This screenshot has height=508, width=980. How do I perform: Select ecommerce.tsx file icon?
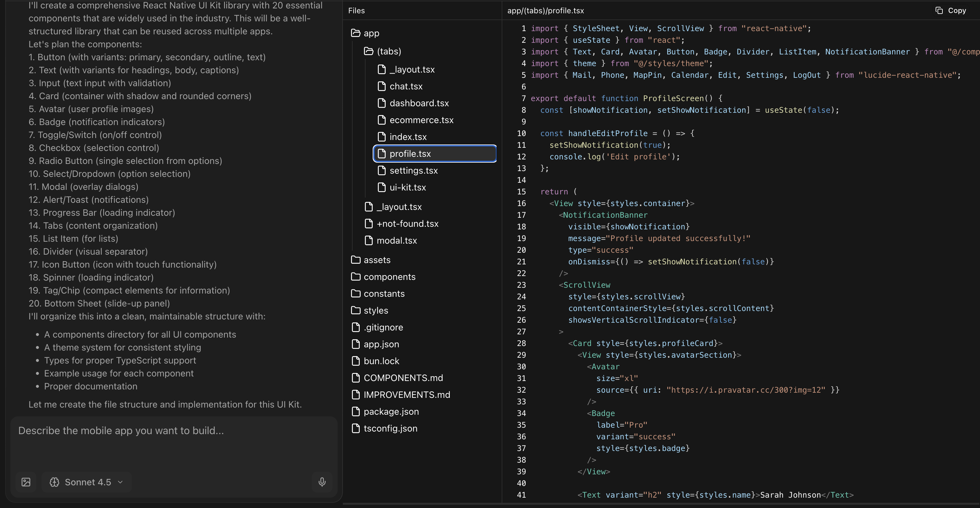point(381,120)
